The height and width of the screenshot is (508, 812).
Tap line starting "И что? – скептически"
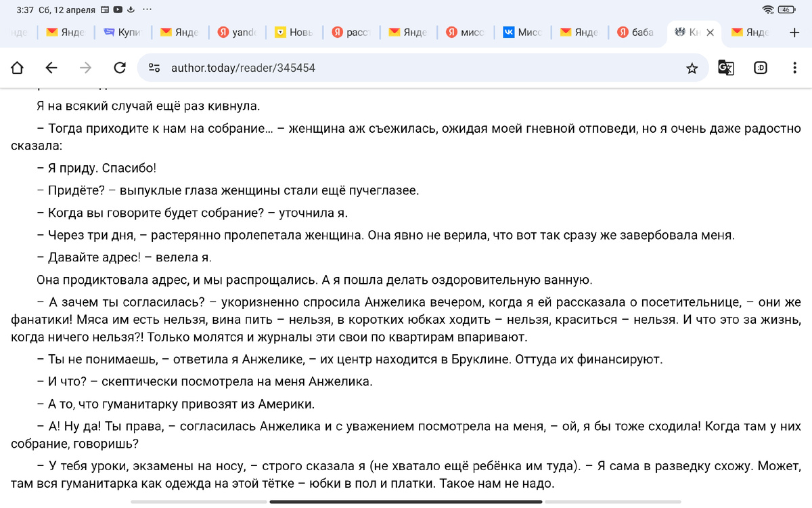pyautogui.click(x=205, y=381)
